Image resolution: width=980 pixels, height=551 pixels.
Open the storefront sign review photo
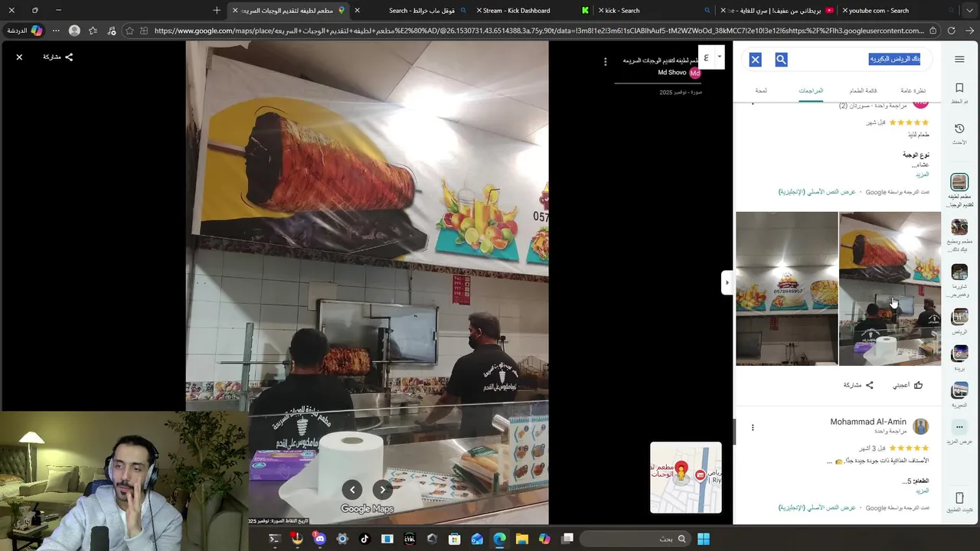tap(786, 289)
